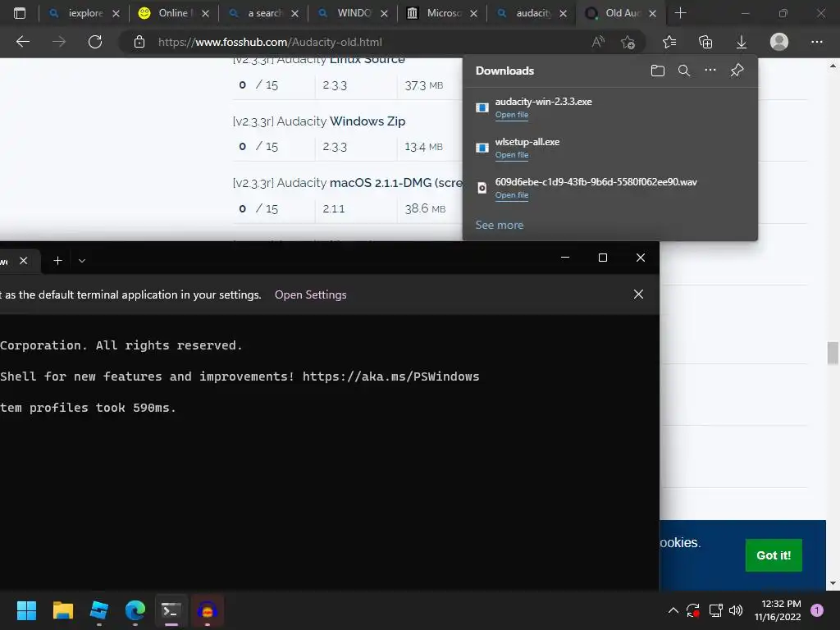Screen dimensions: 840x630
Task: Close the iexplore tab
Action: 116,13
